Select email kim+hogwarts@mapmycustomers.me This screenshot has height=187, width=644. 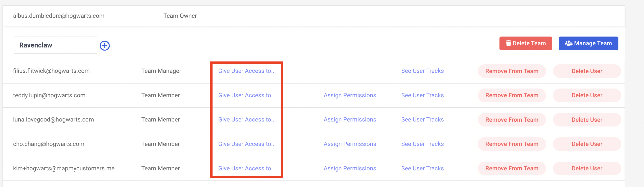click(x=64, y=168)
